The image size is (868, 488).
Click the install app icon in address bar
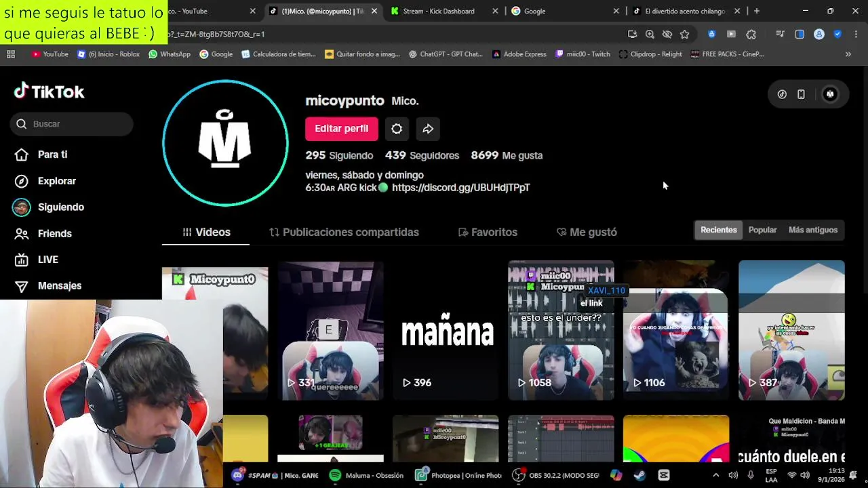[x=632, y=34]
